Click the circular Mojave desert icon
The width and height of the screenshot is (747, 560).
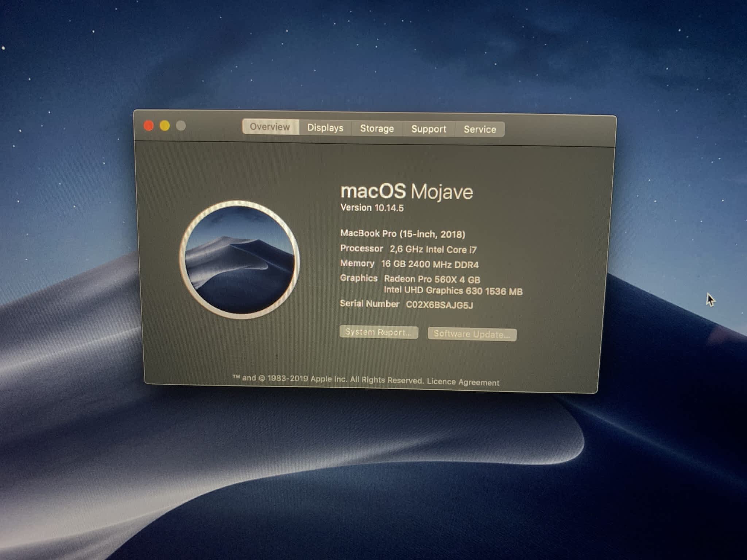click(x=239, y=260)
